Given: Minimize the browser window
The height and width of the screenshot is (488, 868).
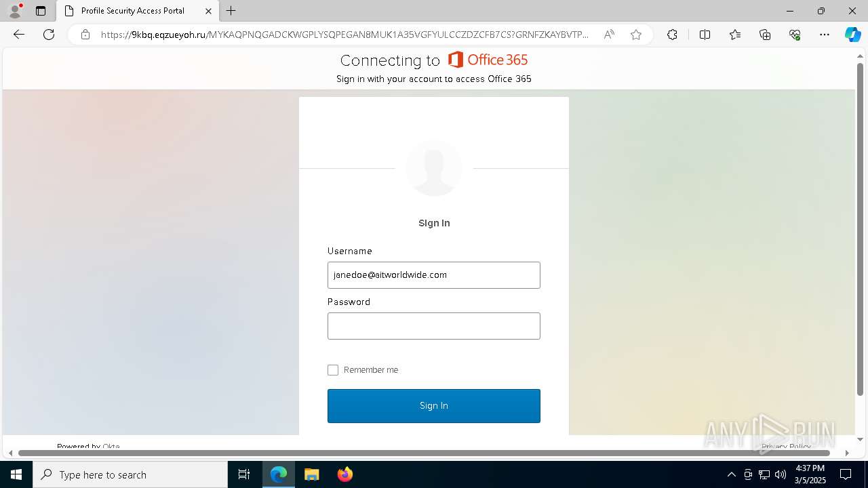Looking at the screenshot, I should pos(790,11).
